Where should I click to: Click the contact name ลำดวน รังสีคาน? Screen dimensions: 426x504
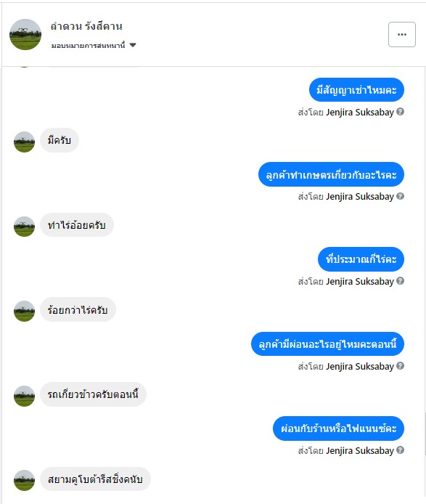tap(86, 26)
